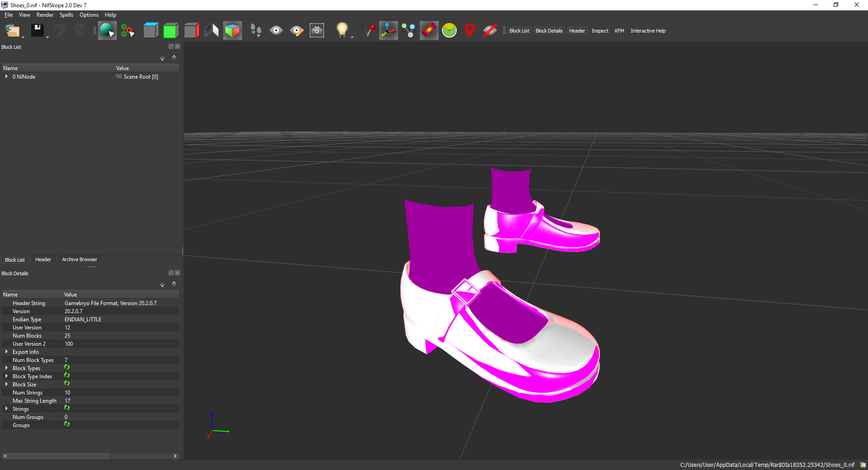Switch to the top view blue cube

151,31
